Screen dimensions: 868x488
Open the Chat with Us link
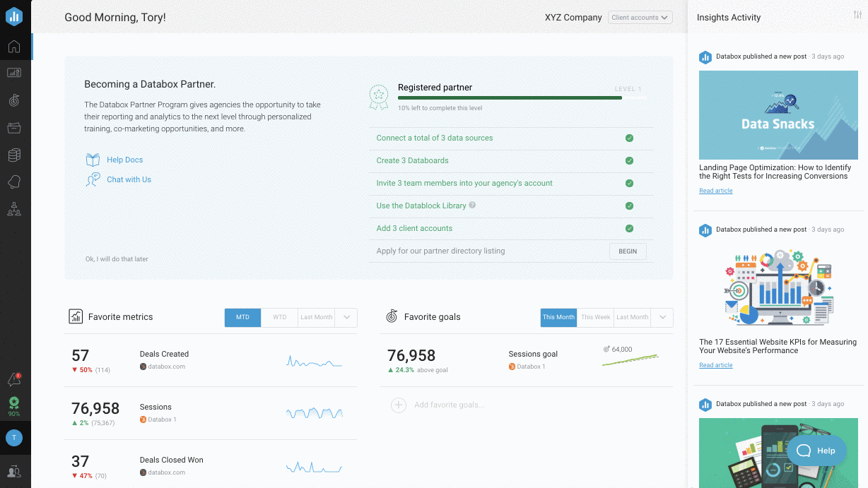click(129, 179)
